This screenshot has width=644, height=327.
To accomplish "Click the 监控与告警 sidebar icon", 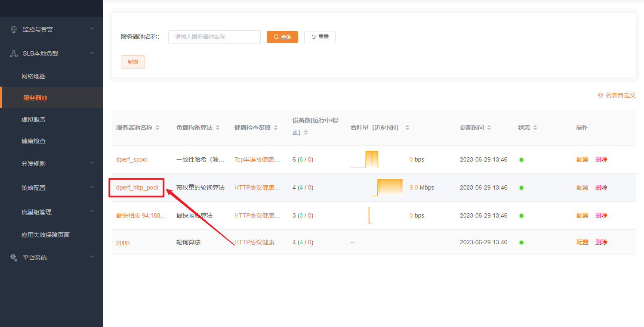I will coord(14,29).
